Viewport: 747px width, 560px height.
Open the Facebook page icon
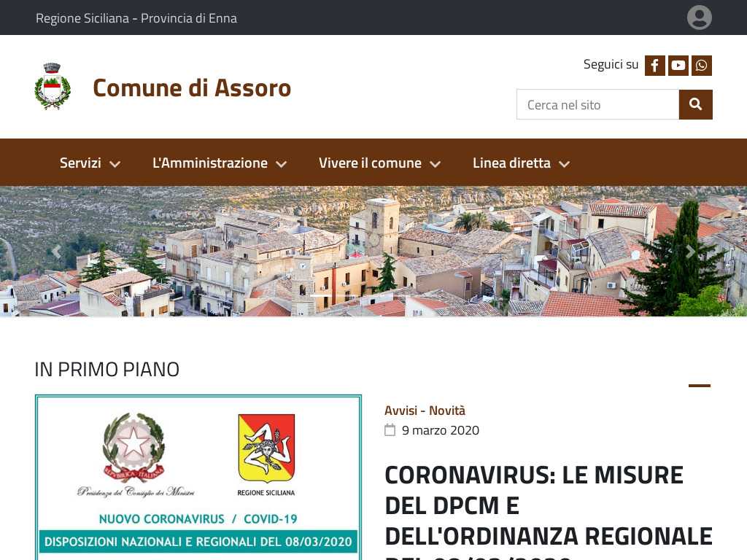[654, 66]
